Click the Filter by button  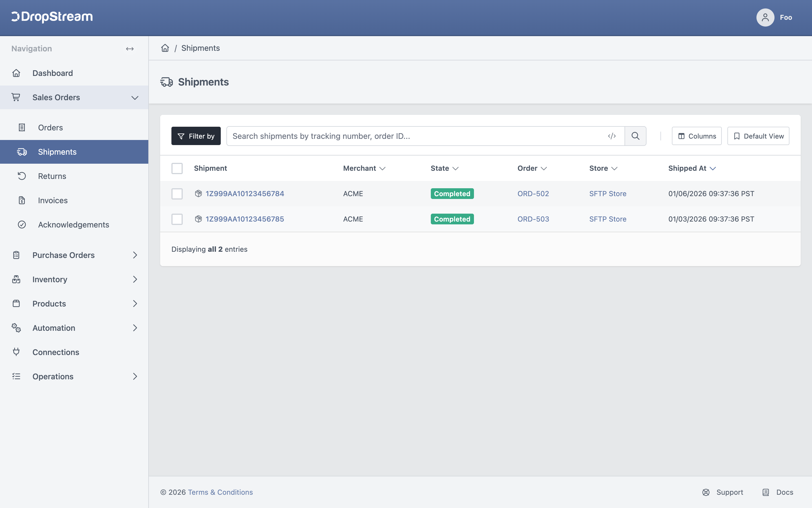coord(196,136)
